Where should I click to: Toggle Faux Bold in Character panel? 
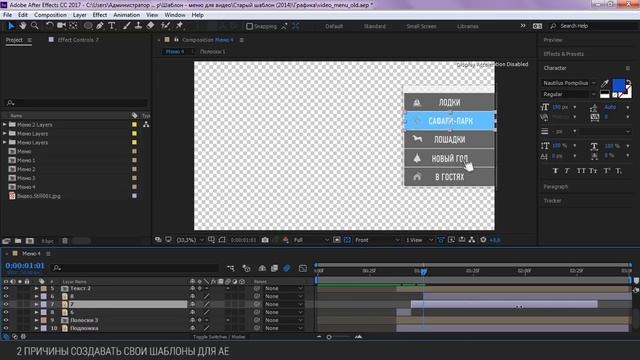[555, 171]
